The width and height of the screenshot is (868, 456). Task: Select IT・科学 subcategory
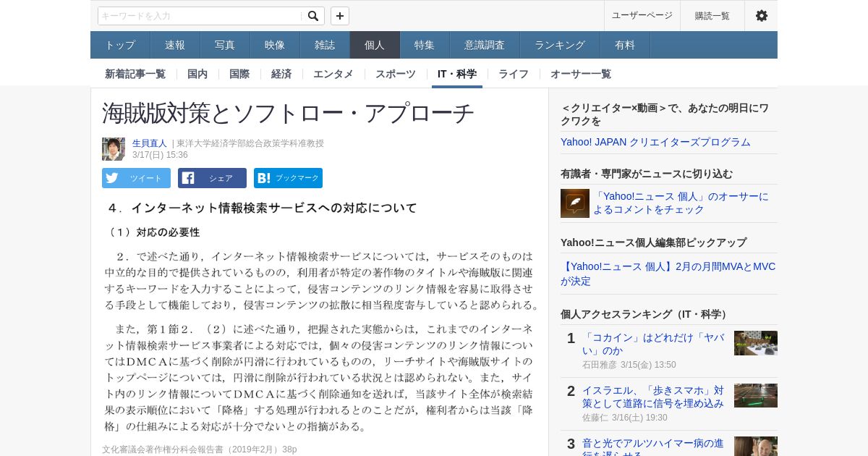point(457,74)
